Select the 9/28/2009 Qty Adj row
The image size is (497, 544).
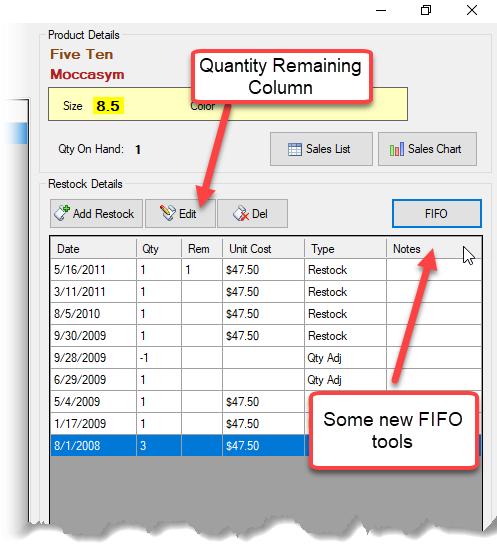coord(266,357)
